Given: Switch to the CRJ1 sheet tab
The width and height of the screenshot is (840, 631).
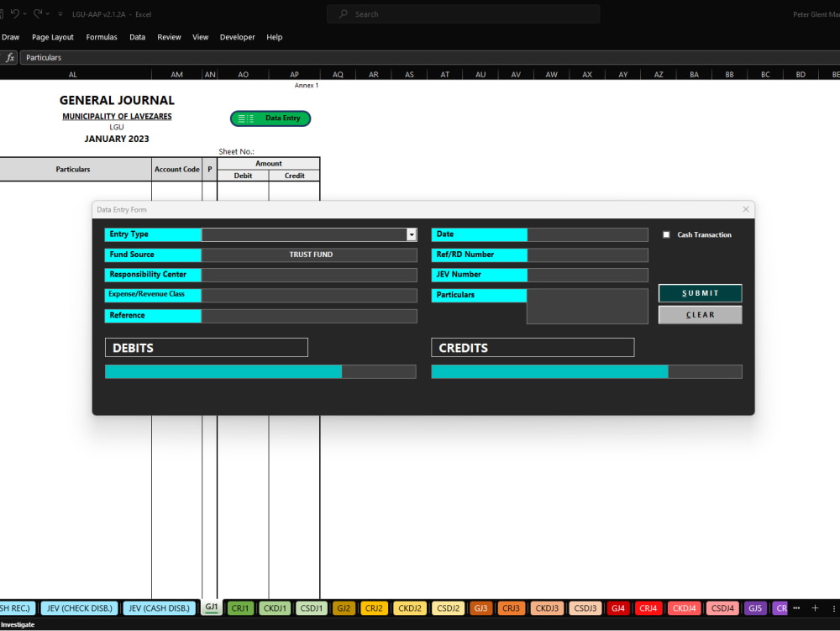Looking at the screenshot, I should pos(240,608).
